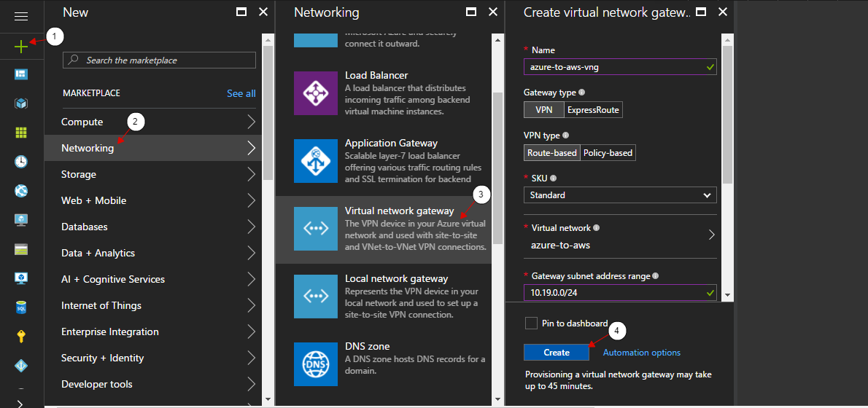Open the Load Balancer title
This screenshot has width=868, height=408.
point(376,75)
